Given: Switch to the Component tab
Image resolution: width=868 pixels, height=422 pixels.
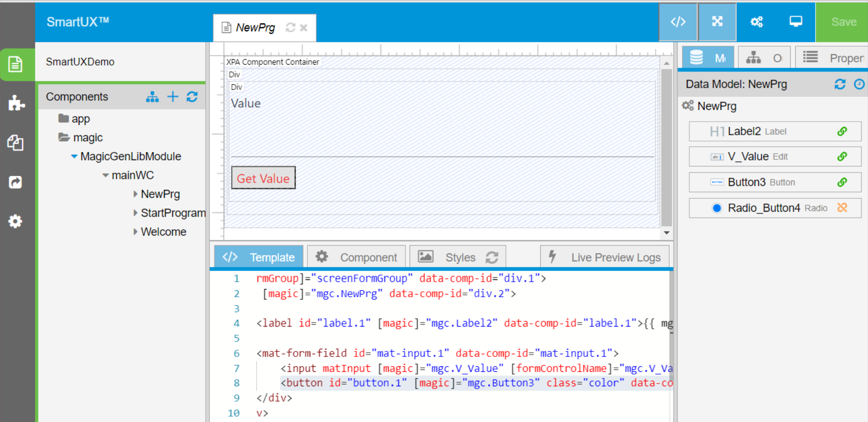Looking at the screenshot, I should point(358,257).
